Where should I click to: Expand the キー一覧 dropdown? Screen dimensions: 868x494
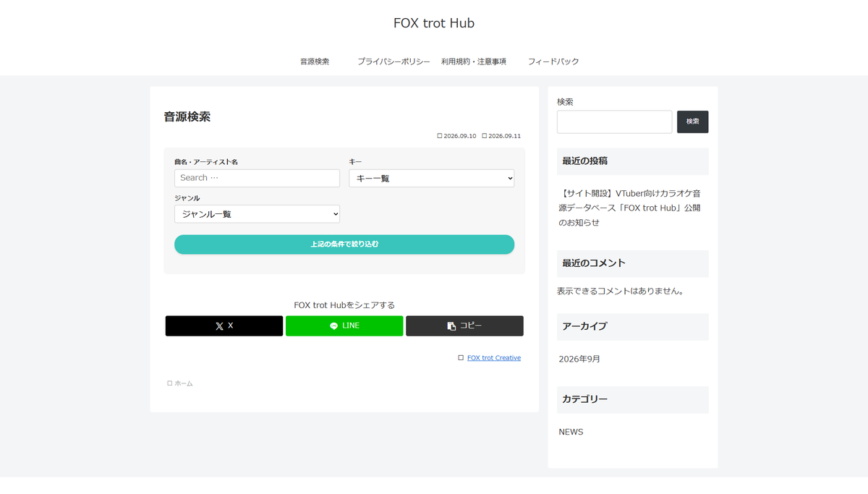[x=432, y=178]
